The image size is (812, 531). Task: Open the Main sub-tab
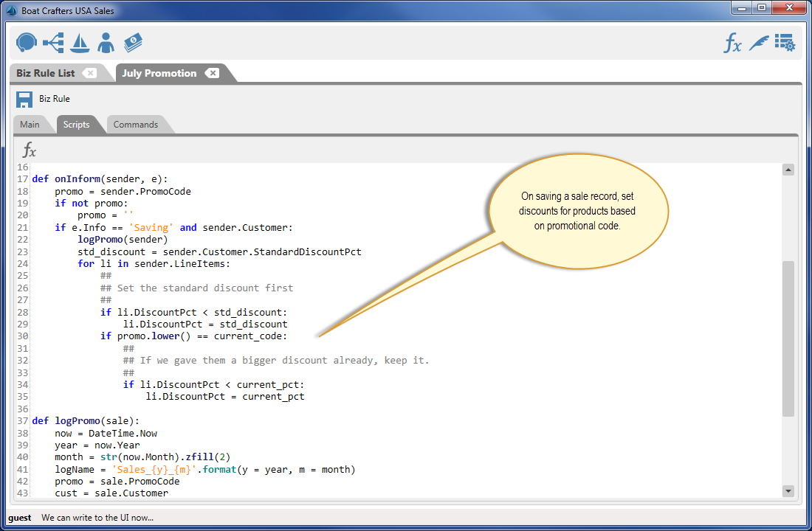point(30,124)
